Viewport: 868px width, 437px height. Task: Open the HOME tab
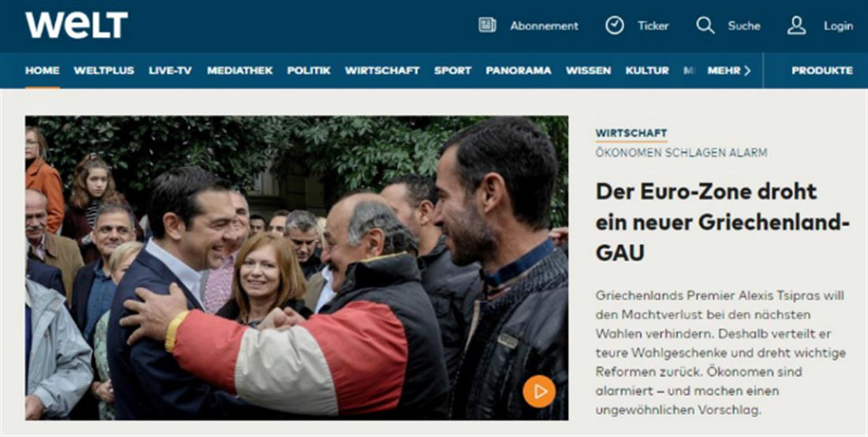(42, 71)
